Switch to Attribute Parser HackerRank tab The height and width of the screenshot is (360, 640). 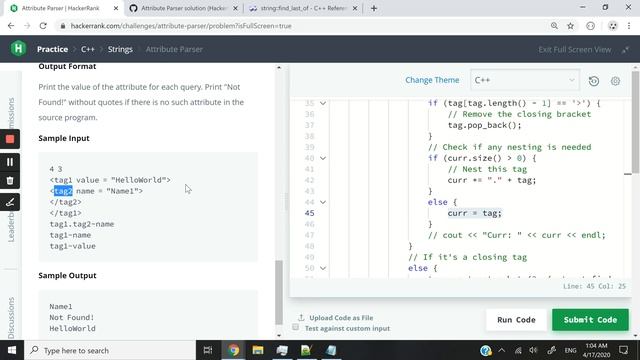(x=60, y=8)
